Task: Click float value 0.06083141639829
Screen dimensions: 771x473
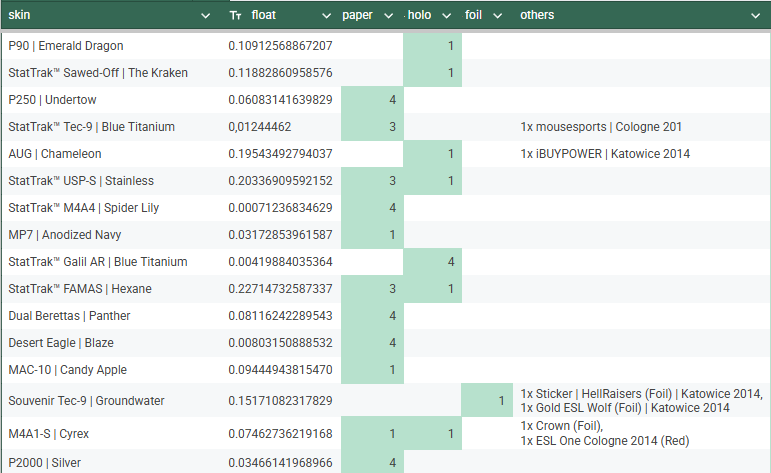Action: 280,100
